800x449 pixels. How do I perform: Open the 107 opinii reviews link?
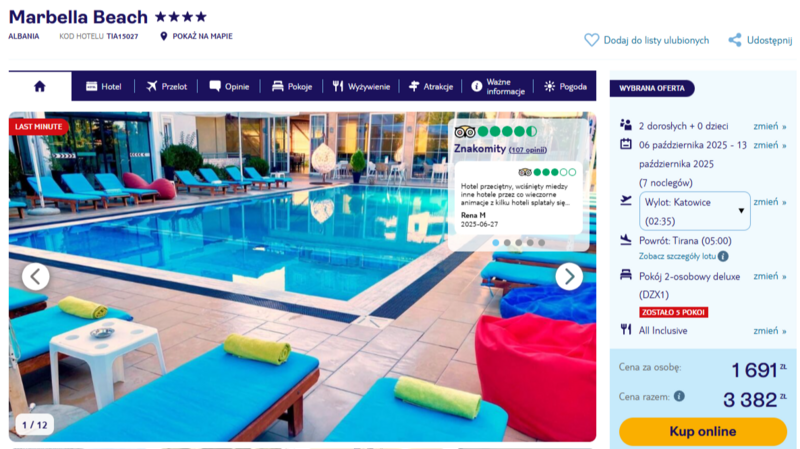(x=528, y=150)
